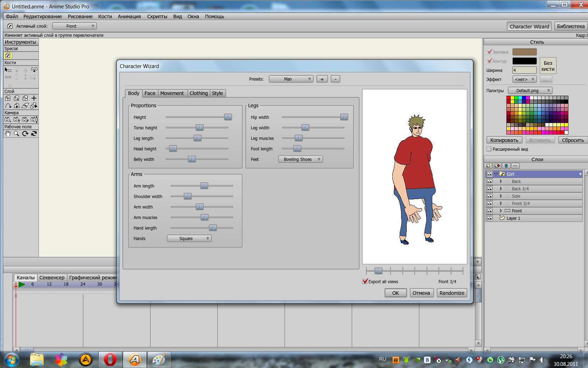
Task: Open the Feet dropdown set to Bowling Shoes
Action: tap(300, 159)
